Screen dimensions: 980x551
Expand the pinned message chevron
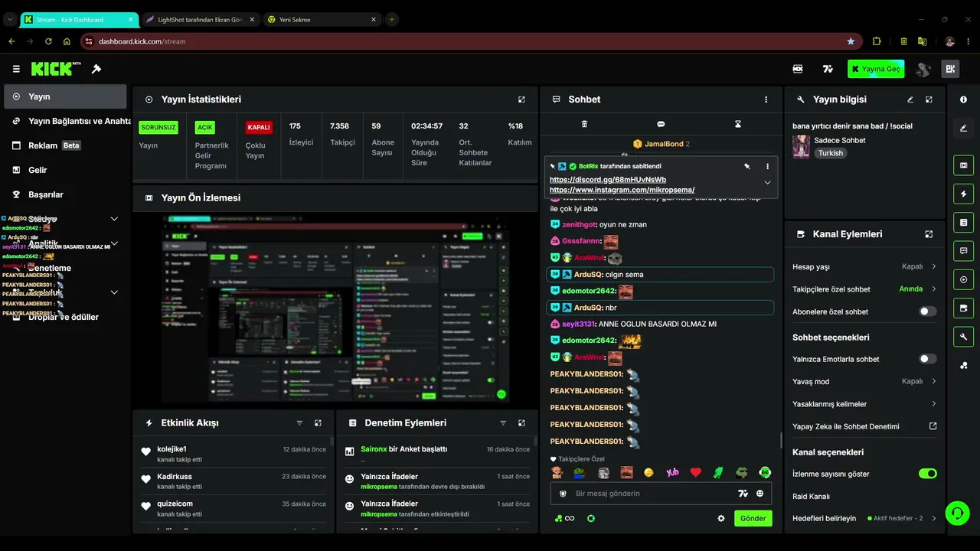tap(767, 182)
